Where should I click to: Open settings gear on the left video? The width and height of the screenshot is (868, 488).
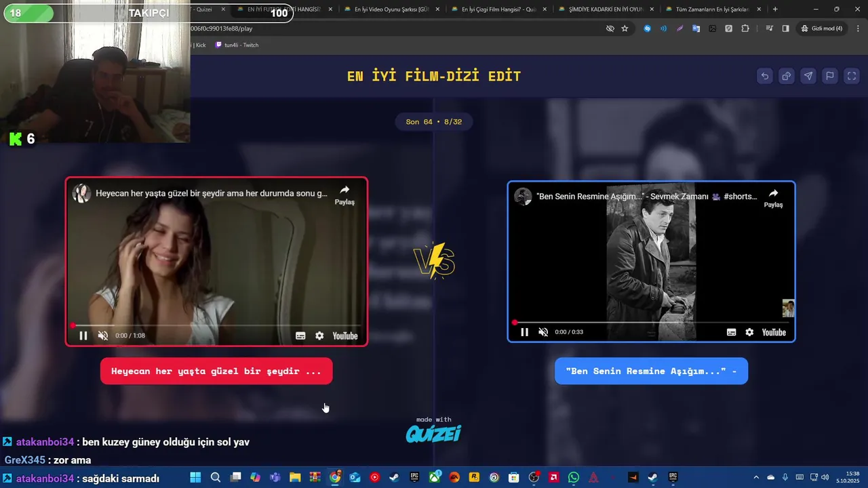[319, 335]
